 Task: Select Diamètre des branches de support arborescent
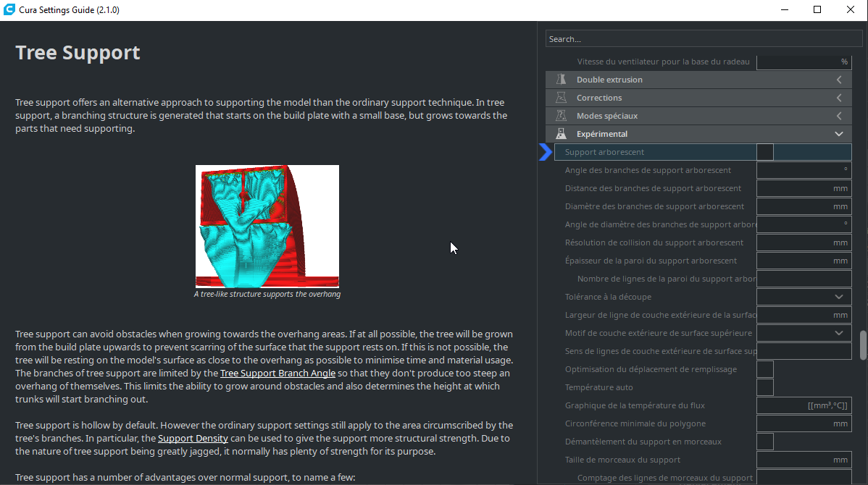pyautogui.click(x=654, y=206)
